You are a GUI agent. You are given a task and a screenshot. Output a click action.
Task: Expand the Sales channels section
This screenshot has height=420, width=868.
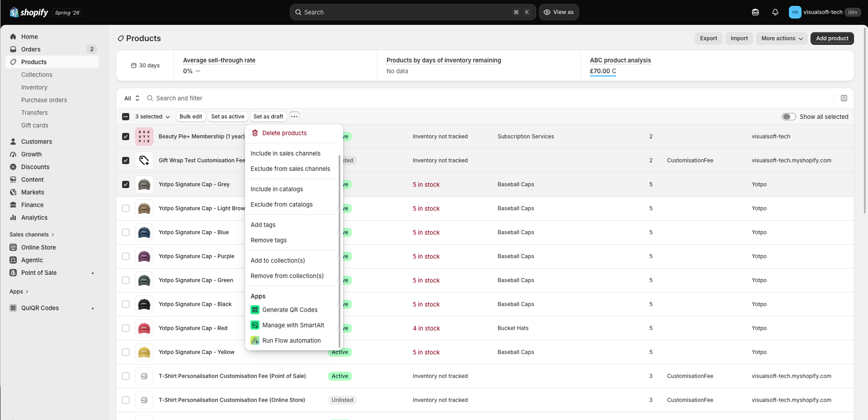click(32, 235)
